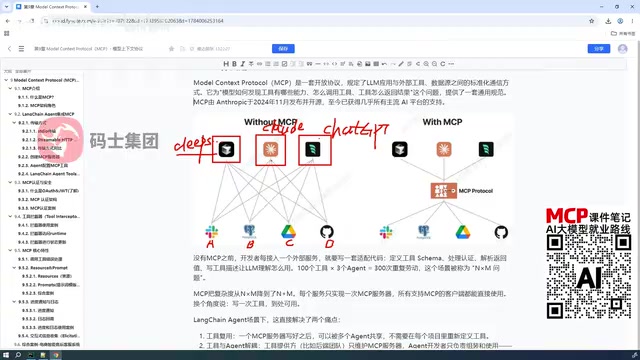
Task: Open outline item 9.1.2 MCP
Action: click(37, 105)
